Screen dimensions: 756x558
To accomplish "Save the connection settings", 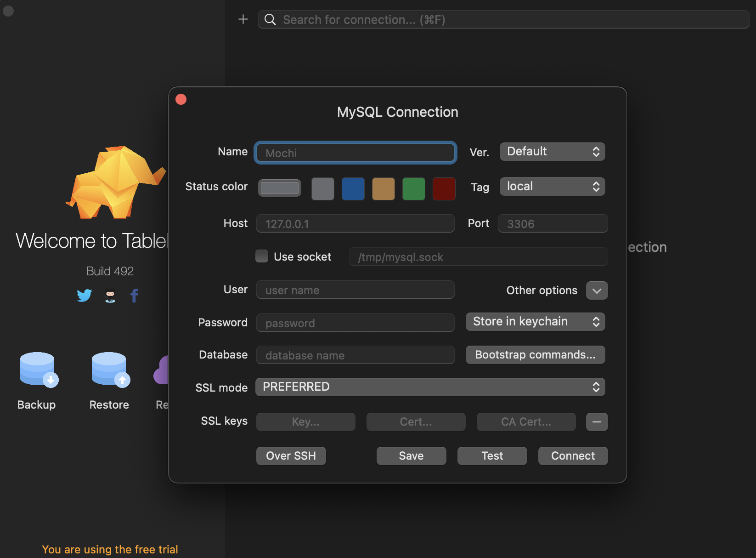I will click(x=411, y=456).
